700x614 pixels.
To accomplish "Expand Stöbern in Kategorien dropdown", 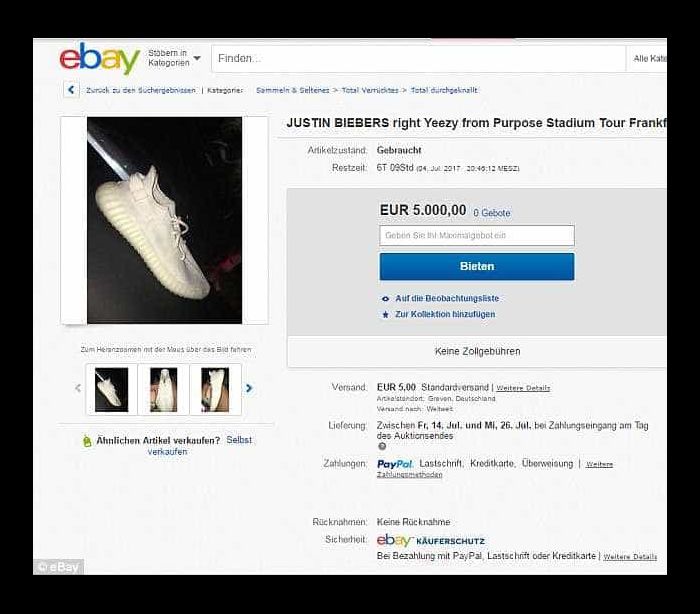I will tap(174, 58).
